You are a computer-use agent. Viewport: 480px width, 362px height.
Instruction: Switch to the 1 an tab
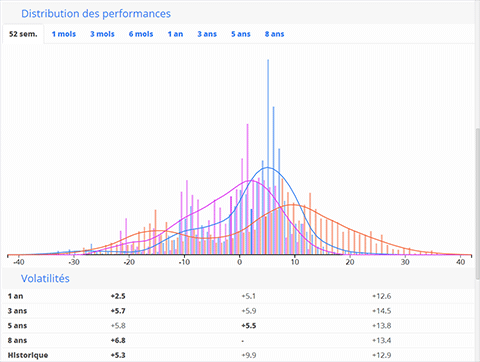[x=175, y=34]
